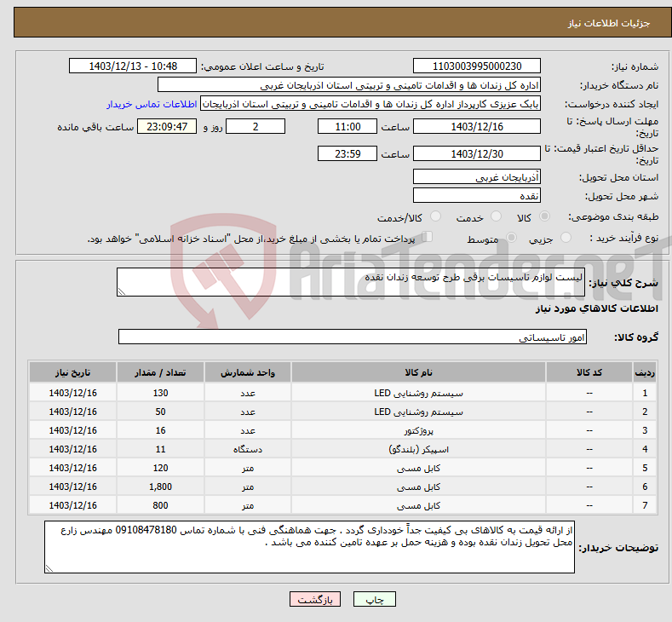Click the need number field 1103003995000230
This screenshot has height=622, width=672.
tap(477, 66)
